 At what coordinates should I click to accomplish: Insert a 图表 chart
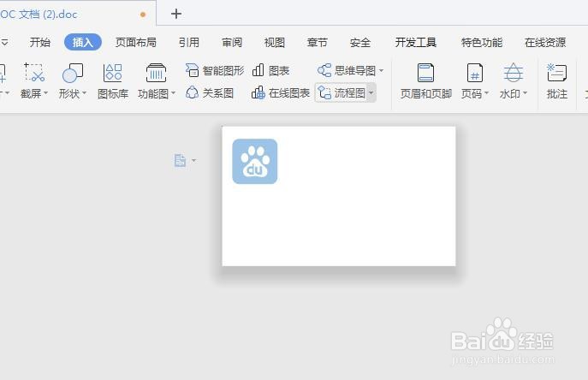pyautogui.click(x=271, y=70)
